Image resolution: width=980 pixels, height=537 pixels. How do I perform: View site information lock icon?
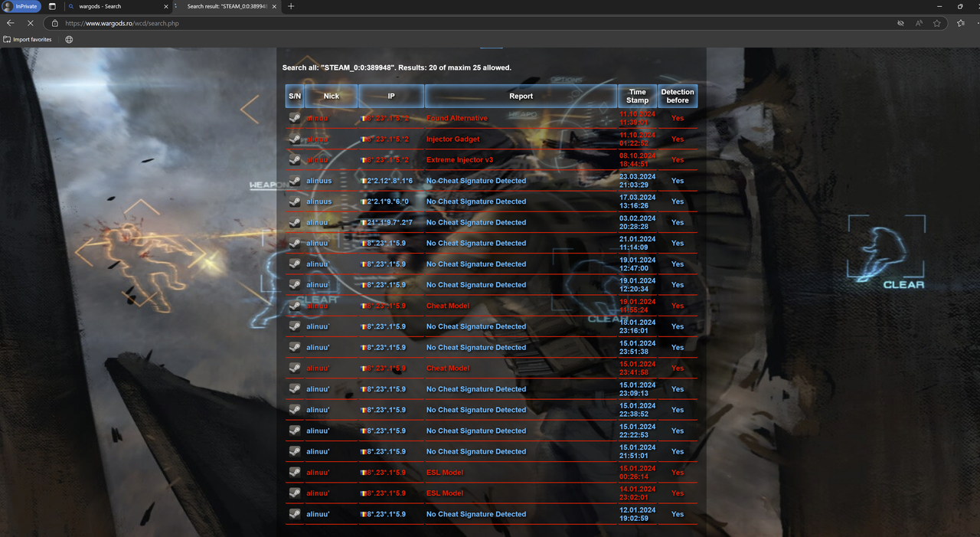(55, 23)
